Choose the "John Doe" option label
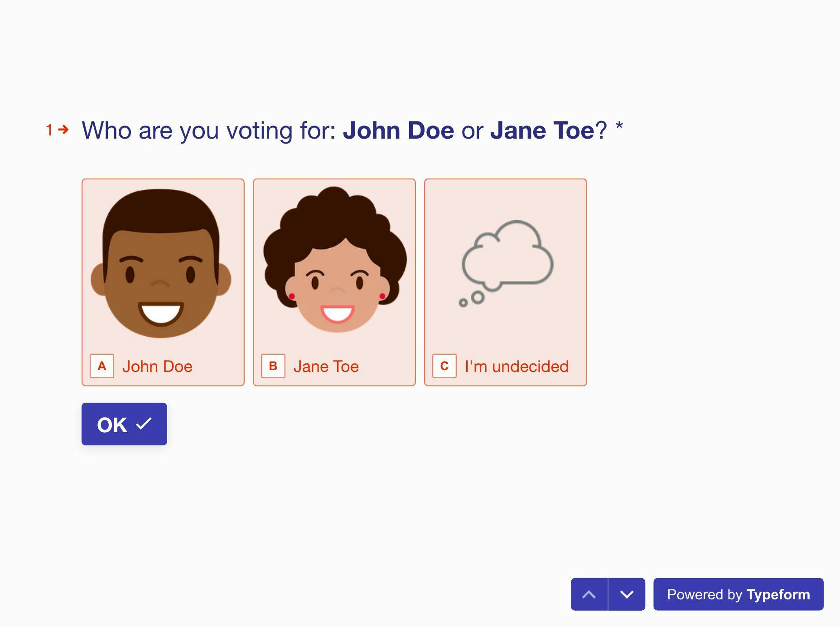The image size is (840, 627). [x=157, y=367]
